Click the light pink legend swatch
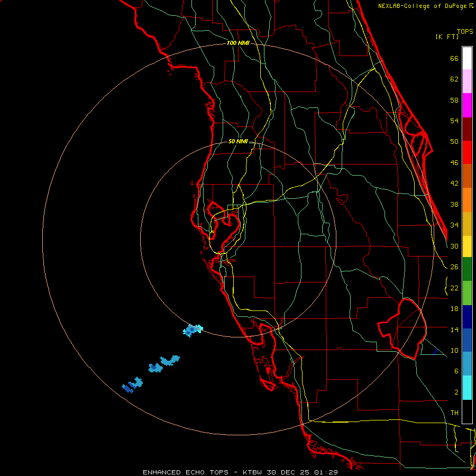 (467, 81)
